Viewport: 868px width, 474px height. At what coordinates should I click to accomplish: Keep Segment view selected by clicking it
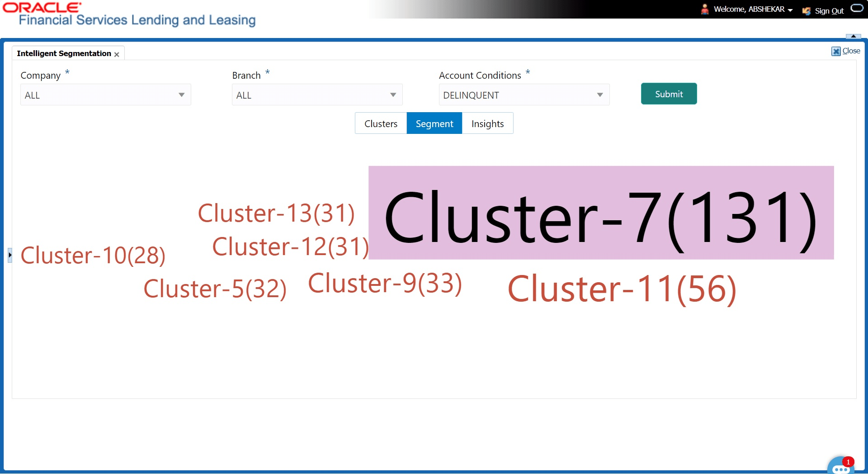coord(434,123)
